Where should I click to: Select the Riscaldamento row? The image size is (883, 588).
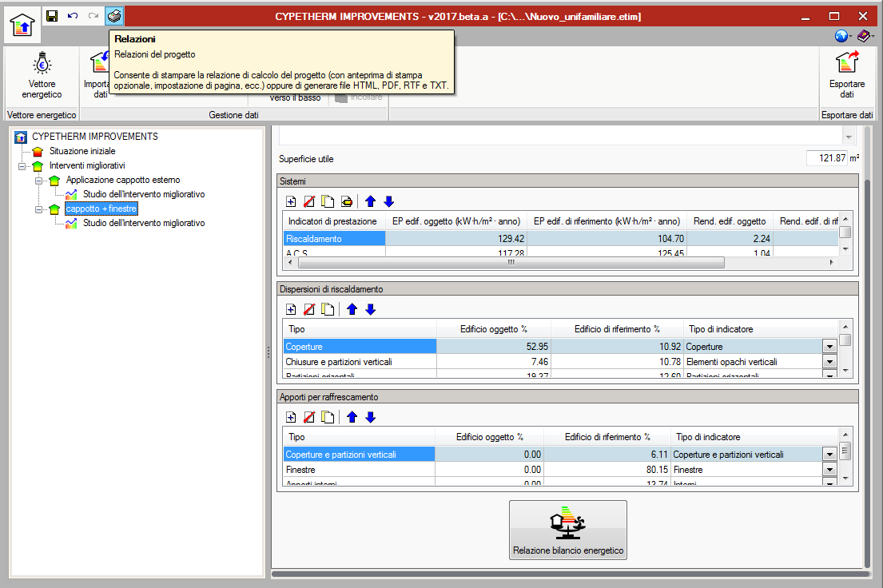(562, 238)
